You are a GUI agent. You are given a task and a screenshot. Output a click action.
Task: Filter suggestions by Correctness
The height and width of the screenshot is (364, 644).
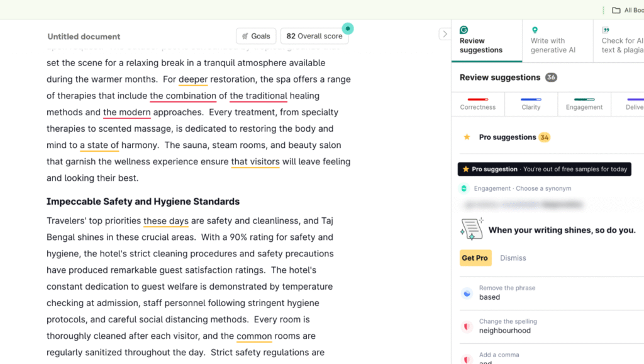point(478,103)
